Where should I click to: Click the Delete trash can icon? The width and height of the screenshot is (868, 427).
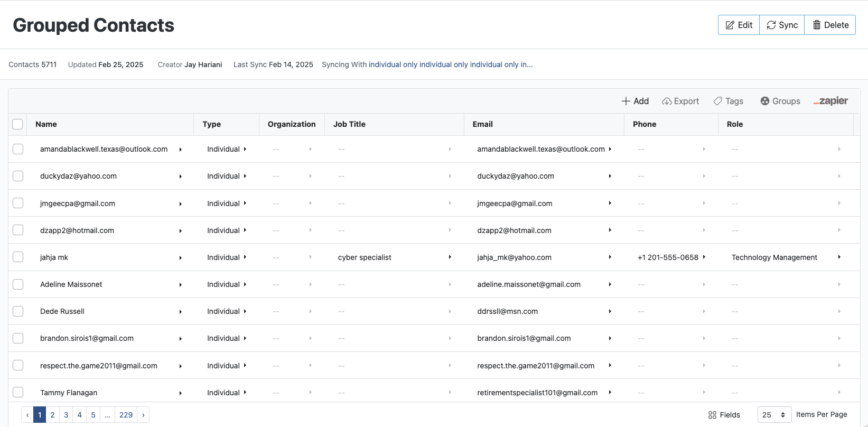pos(817,25)
